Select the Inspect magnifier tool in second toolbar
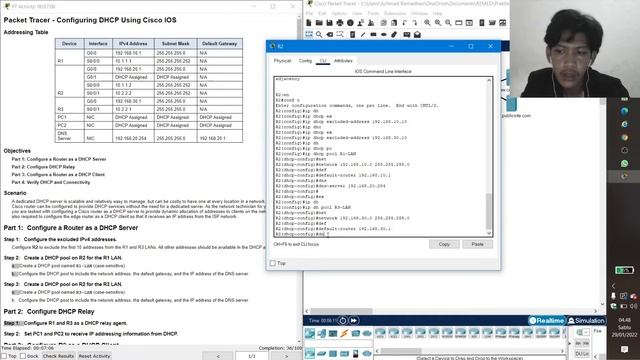The width and height of the screenshot is (640, 360). click(319, 35)
